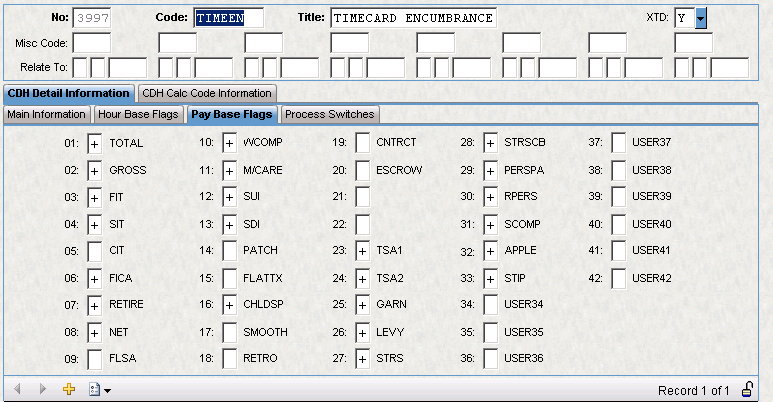Go to the Main Information tab
This screenshot has height=402, width=773.
coord(46,114)
